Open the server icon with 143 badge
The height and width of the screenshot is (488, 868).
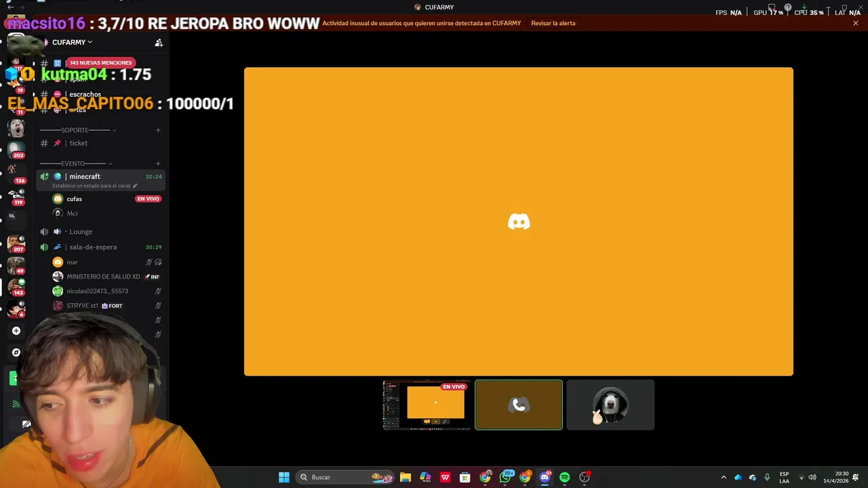(x=16, y=287)
